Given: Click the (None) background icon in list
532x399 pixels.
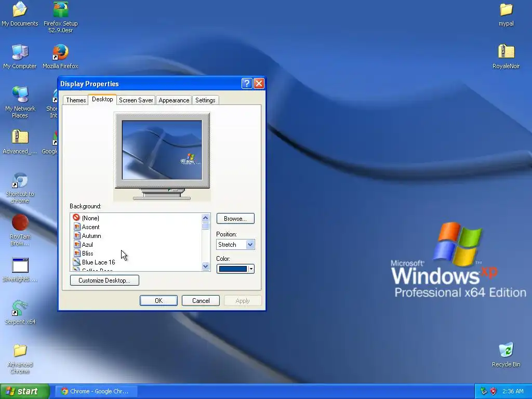Looking at the screenshot, I should 76,218.
